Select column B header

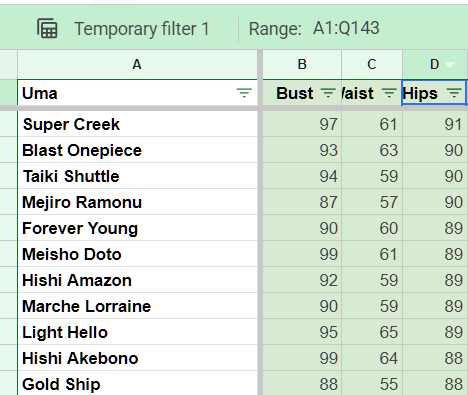[302, 64]
